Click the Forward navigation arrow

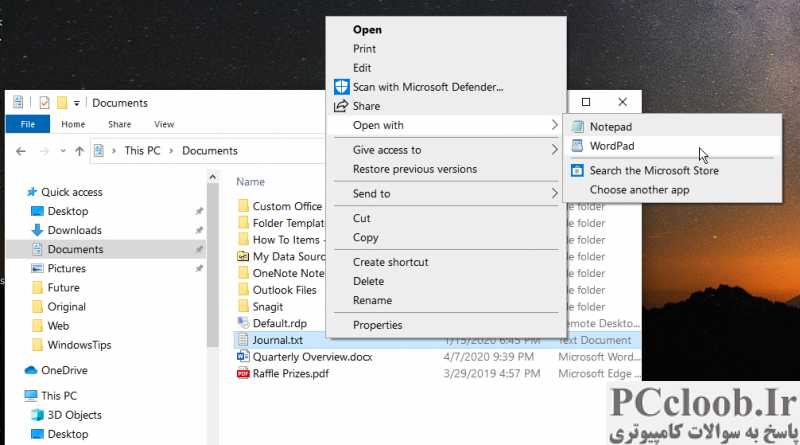click(x=44, y=151)
